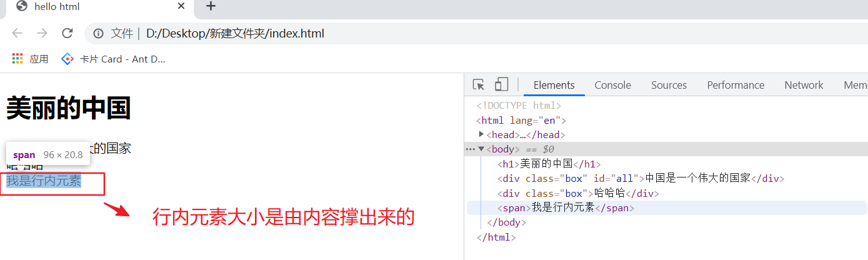Viewport: 868px width, 260px height.
Task: Open the Network tab
Action: click(x=804, y=85)
